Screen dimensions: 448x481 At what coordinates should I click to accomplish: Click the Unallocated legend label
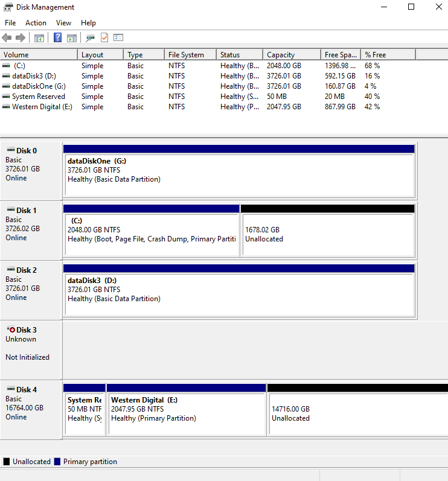click(x=31, y=461)
